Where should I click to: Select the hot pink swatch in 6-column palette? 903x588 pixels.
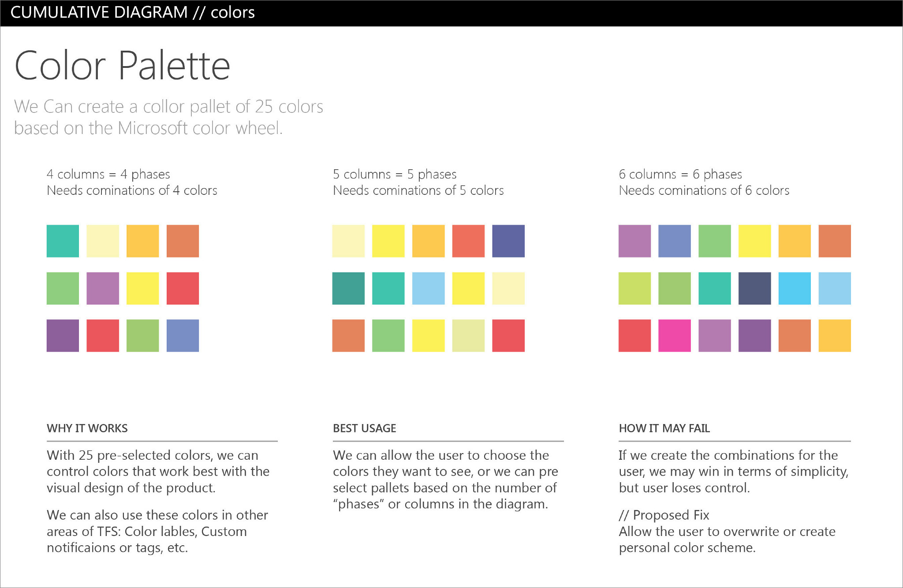[674, 335]
